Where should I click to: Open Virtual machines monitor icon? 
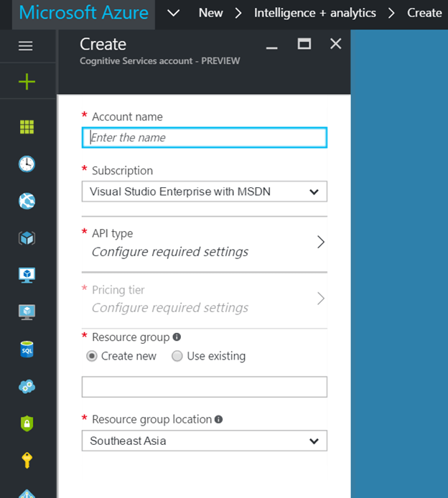(27, 275)
